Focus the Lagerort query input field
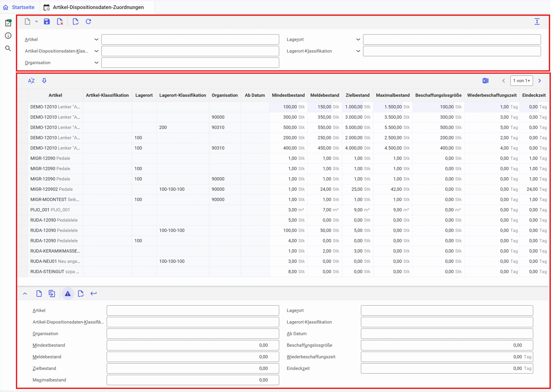The height and width of the screenshot is (392, 551). tap(452, 39)
